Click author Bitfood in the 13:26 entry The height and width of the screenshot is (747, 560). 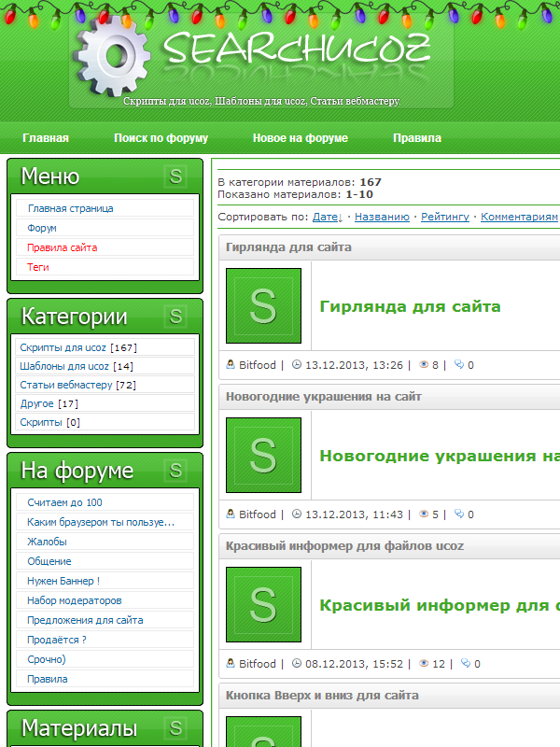pyautogui.click(x=258, y=365)
